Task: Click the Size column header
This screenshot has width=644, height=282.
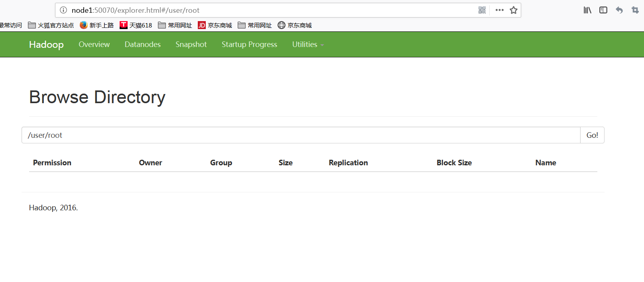Action: [x=286, y=163]
